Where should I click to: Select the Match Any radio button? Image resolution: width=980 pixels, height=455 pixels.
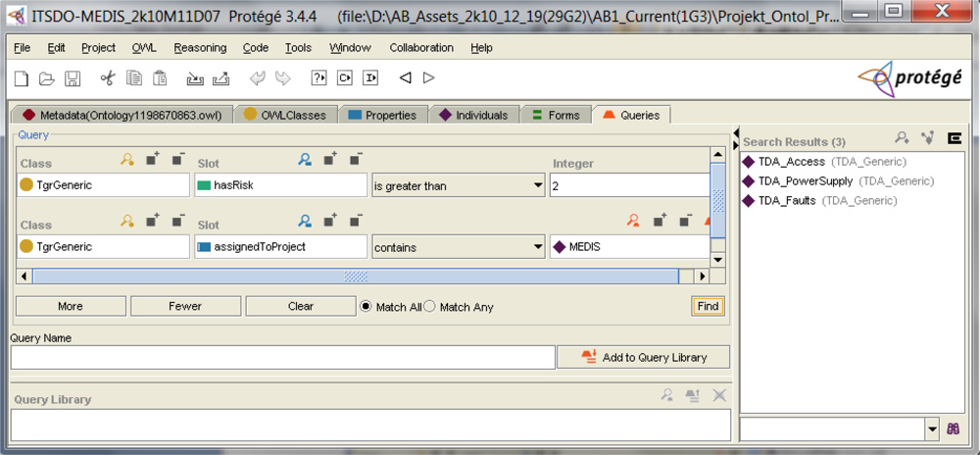click(x=429, y=306)
